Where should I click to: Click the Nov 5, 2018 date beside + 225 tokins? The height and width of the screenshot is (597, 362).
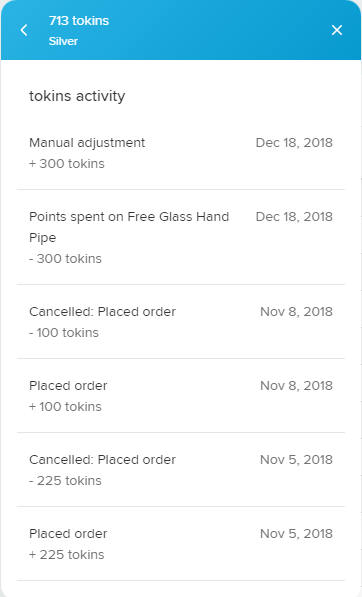coord(297,534)
